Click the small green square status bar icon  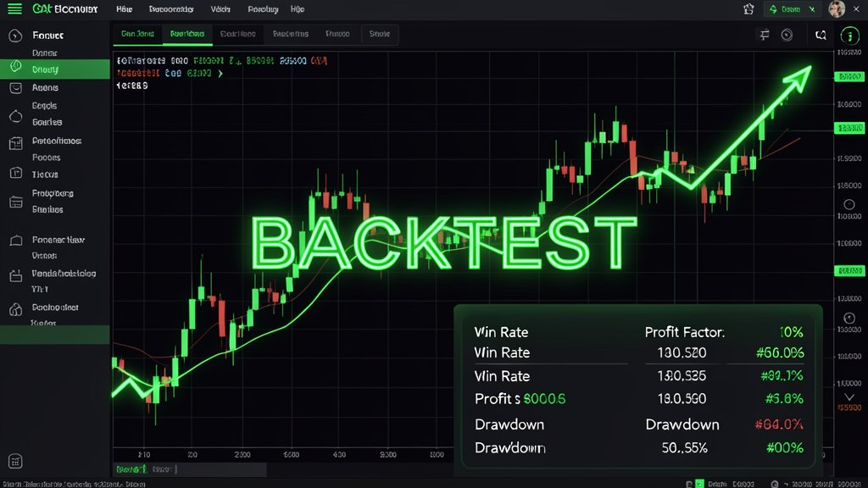(x=699, y=484)
